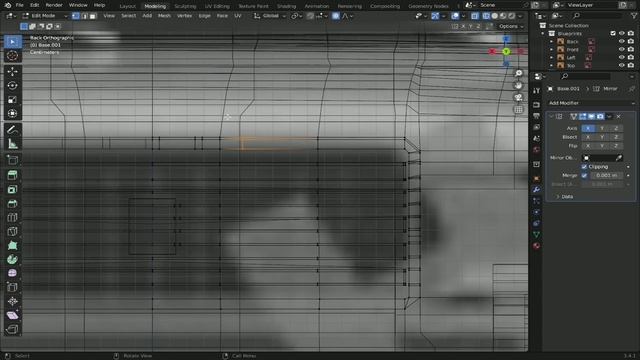This screenshot has height=360, width=640.
Task: Open the Options dropdown in viewport header
Action: [x=511, y=26]
